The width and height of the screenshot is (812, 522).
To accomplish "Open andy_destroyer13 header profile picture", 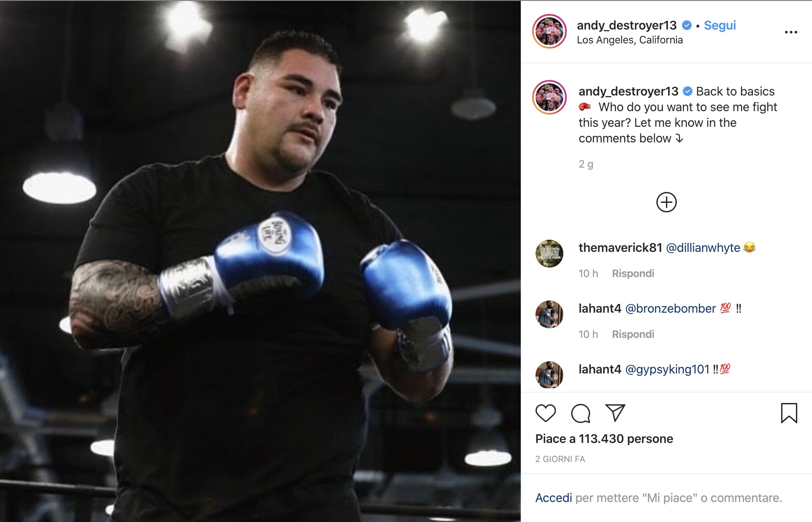I will pos(549,31).
